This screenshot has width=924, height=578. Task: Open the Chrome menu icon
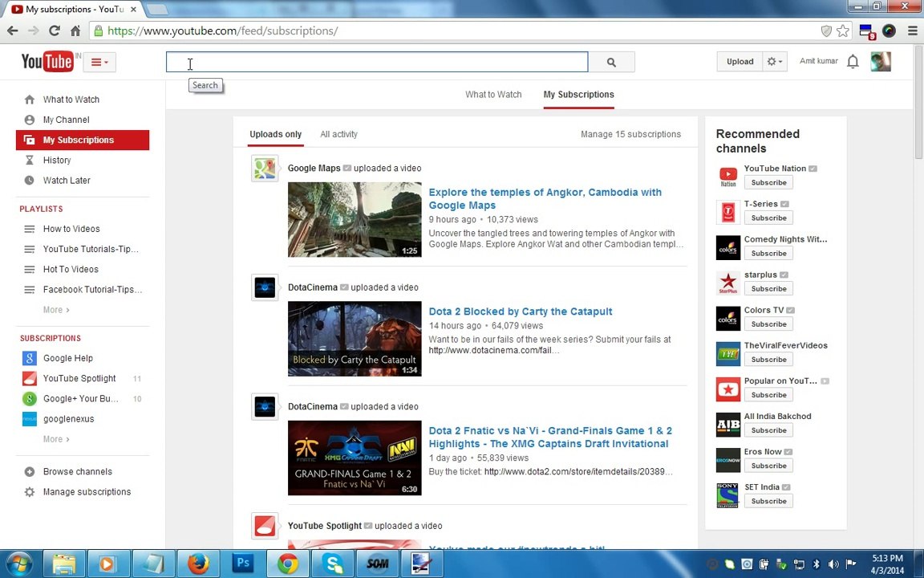coord(912,31)
